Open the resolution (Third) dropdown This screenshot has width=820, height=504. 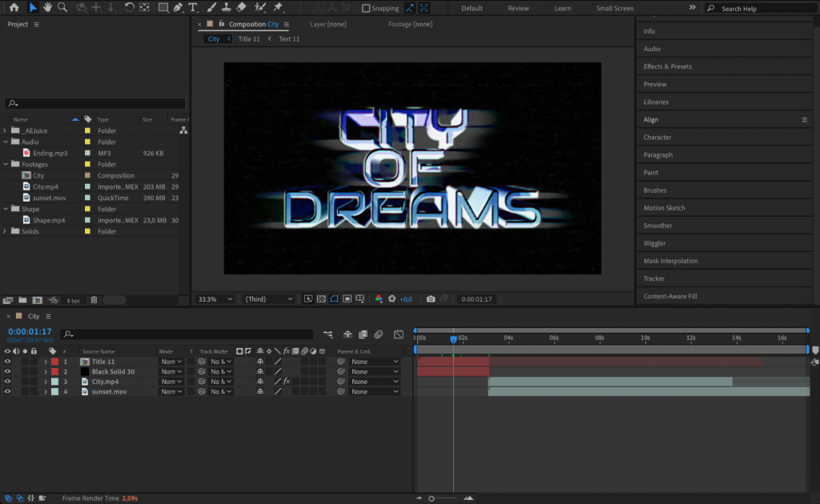click(x=268, y=298)
